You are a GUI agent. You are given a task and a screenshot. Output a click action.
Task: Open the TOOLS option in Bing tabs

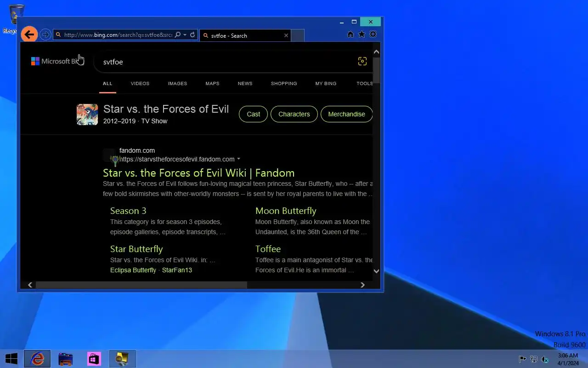click(365, 84)
